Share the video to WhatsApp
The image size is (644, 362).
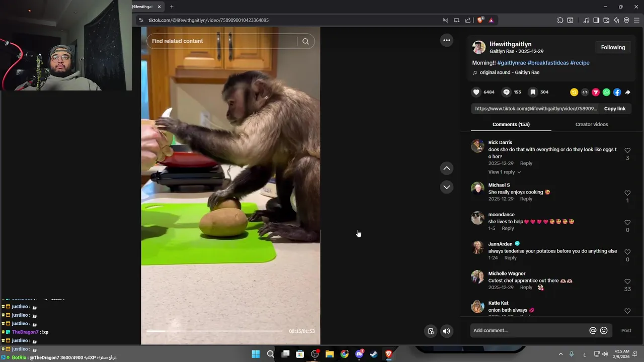[x=606, y=92]
